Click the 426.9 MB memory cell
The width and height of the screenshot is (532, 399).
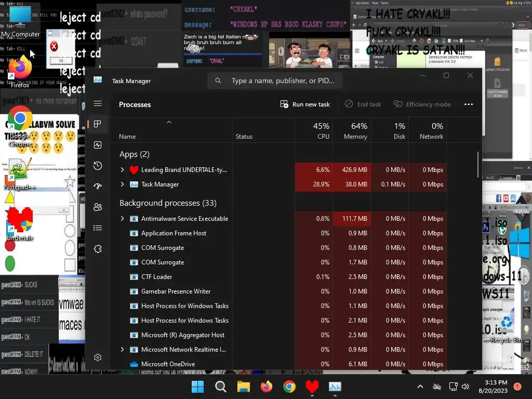[352, 170]
